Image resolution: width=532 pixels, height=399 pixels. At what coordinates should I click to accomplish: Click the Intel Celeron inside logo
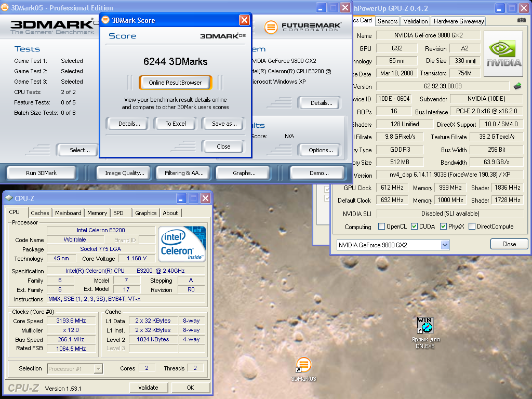coord(182,244)
